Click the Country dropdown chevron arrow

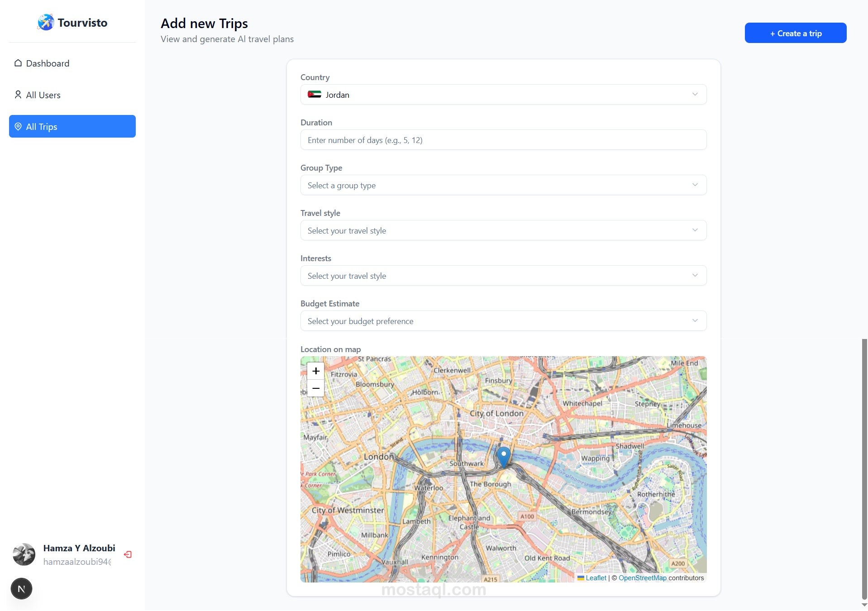(695, 94)
